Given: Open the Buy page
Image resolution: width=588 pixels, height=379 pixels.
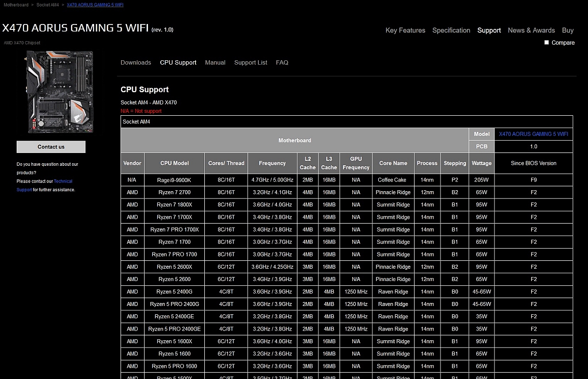Looking at the screenshot, I should [x=568, y=30].
